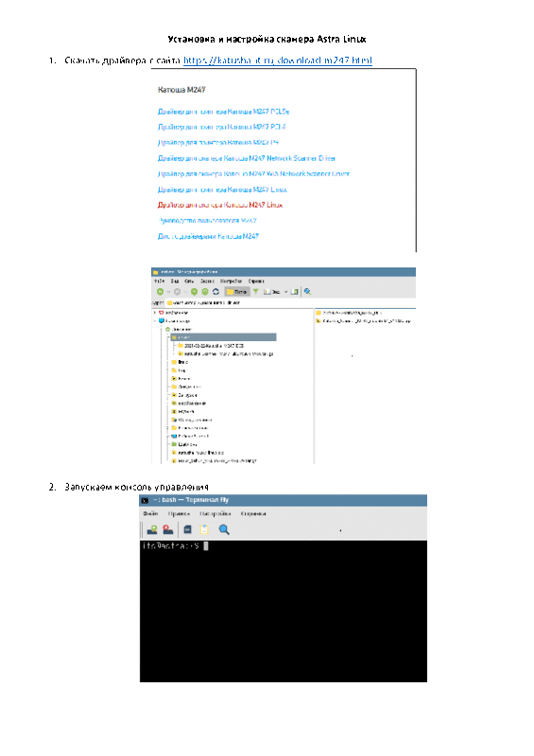Collapse the computer node in folder tree
Viewport: 534px width, 756px height.
[x=155, y=320]
